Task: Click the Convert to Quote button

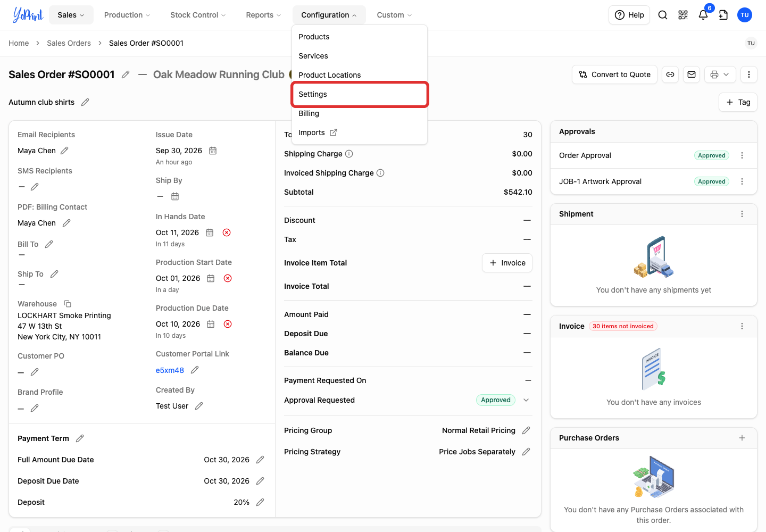Action: tap(614, 74)
